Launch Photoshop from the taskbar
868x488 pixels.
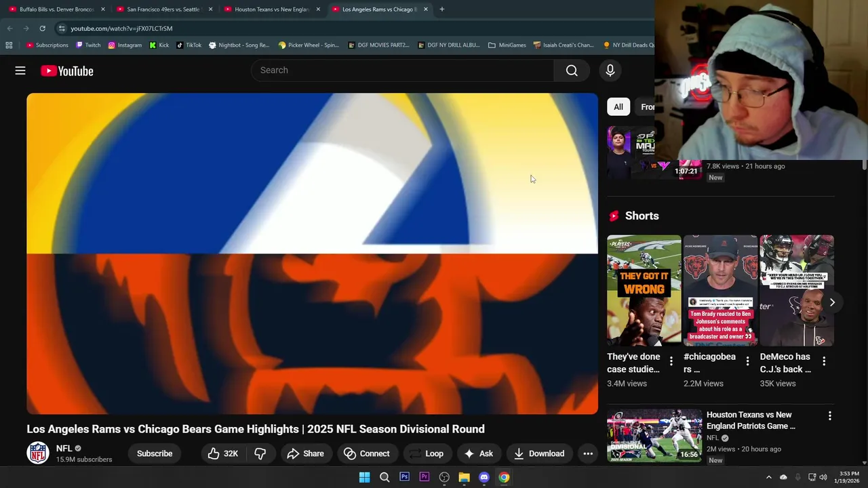404,477
